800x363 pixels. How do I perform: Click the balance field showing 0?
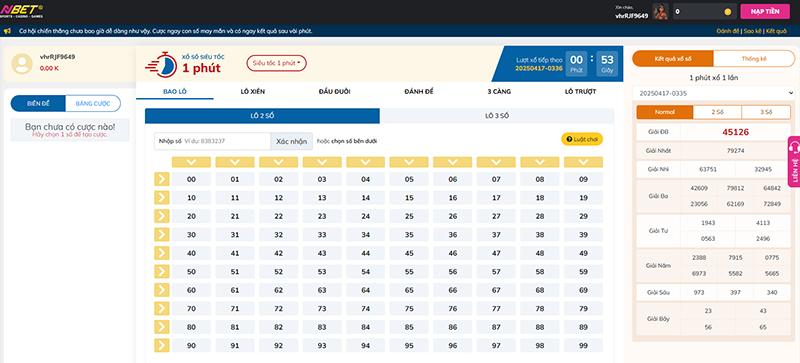coord(704,11)
